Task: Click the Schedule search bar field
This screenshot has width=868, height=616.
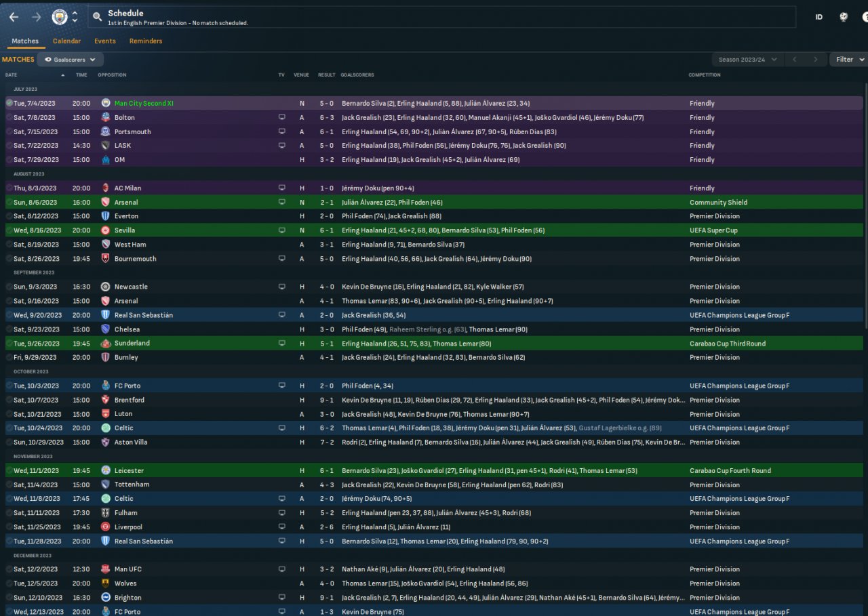Action: (x=442, y=17)
